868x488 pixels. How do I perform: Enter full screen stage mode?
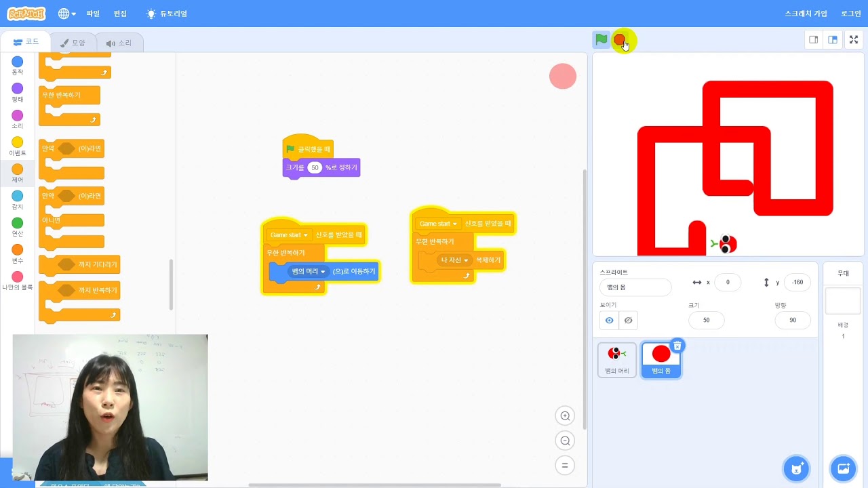click(854, 39)
